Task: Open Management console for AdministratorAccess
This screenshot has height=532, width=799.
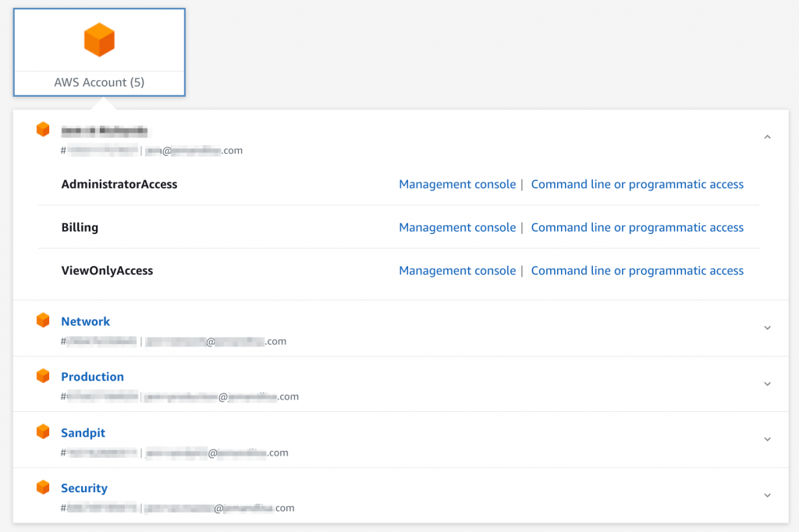Action: click(457, 184)
